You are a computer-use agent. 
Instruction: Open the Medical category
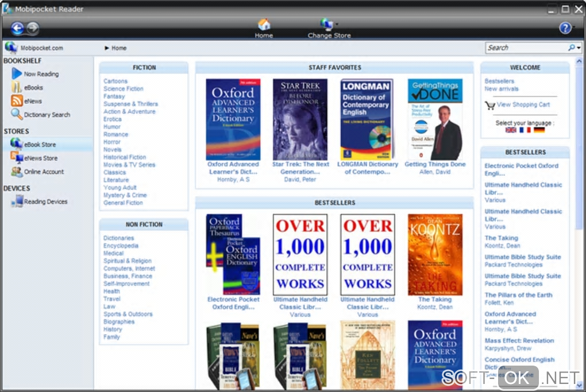pos(113,253)
